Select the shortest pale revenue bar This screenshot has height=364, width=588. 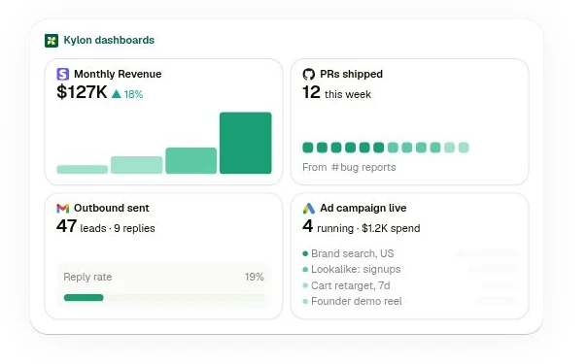(x=82, y=170)
